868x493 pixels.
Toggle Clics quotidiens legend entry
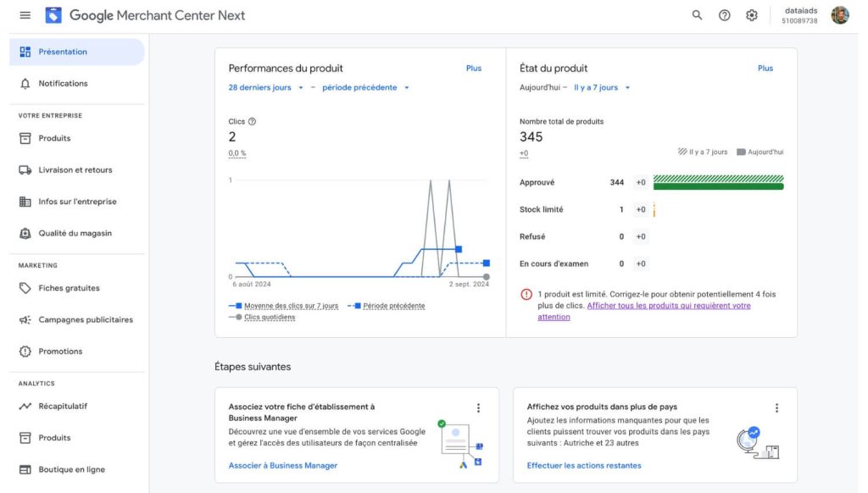click(x=263, y=318)
